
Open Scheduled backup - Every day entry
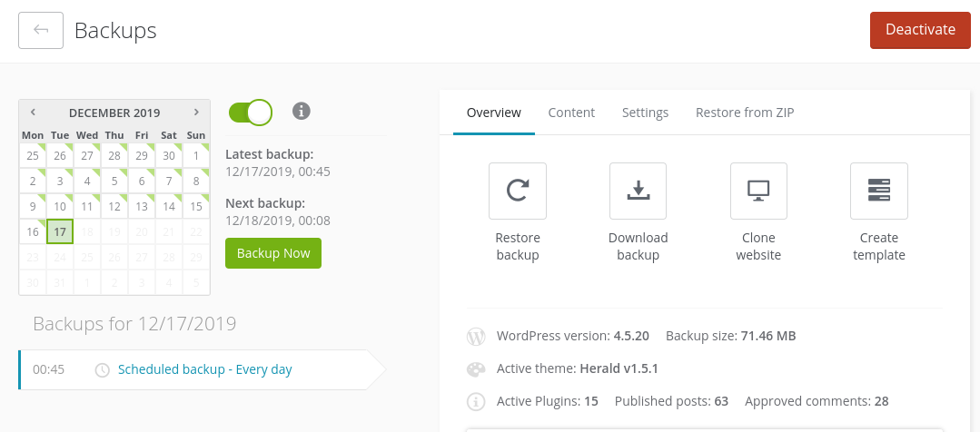[x=204, y=369]
